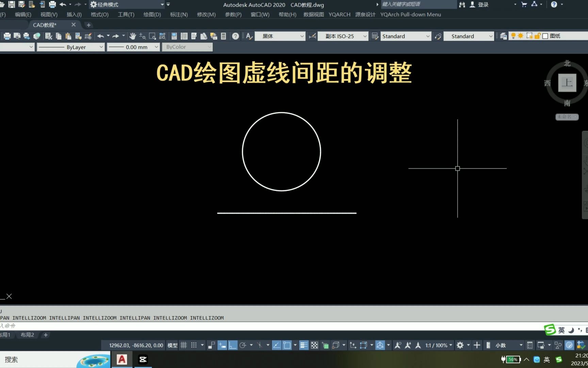Open the Standard table style dropdown
This screenshot has height=368, width=588.
406,36
